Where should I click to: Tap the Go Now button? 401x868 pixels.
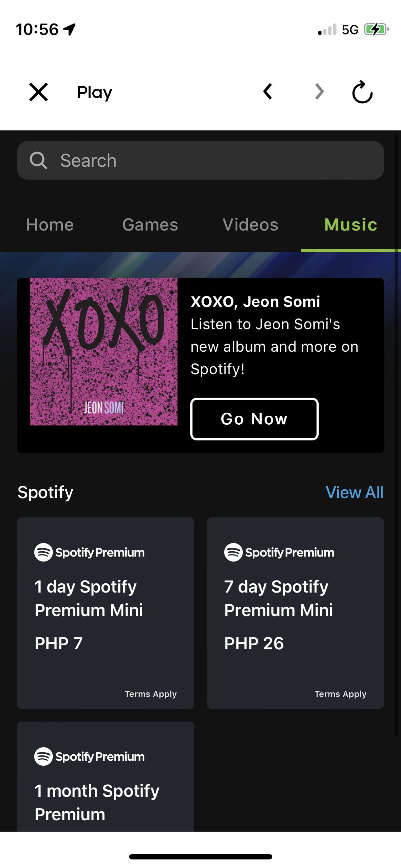pos(255,419)
